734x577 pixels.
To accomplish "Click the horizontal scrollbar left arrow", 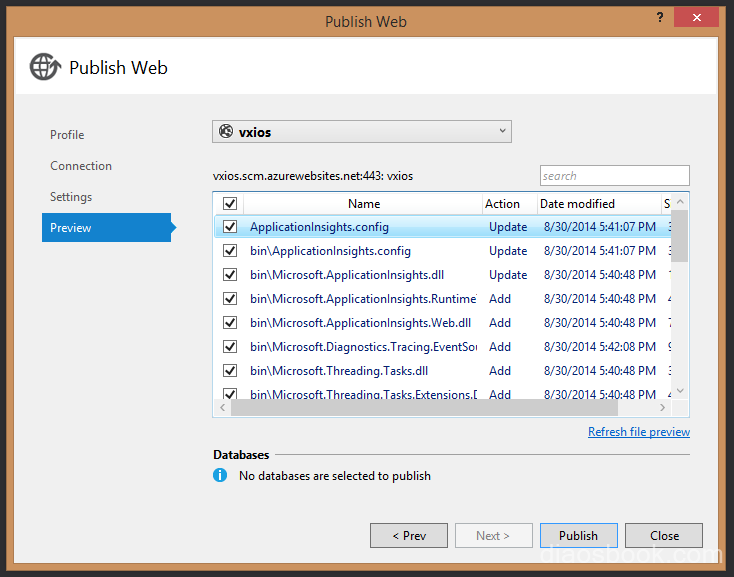I will pyautogui.click(x=223, y=408).
